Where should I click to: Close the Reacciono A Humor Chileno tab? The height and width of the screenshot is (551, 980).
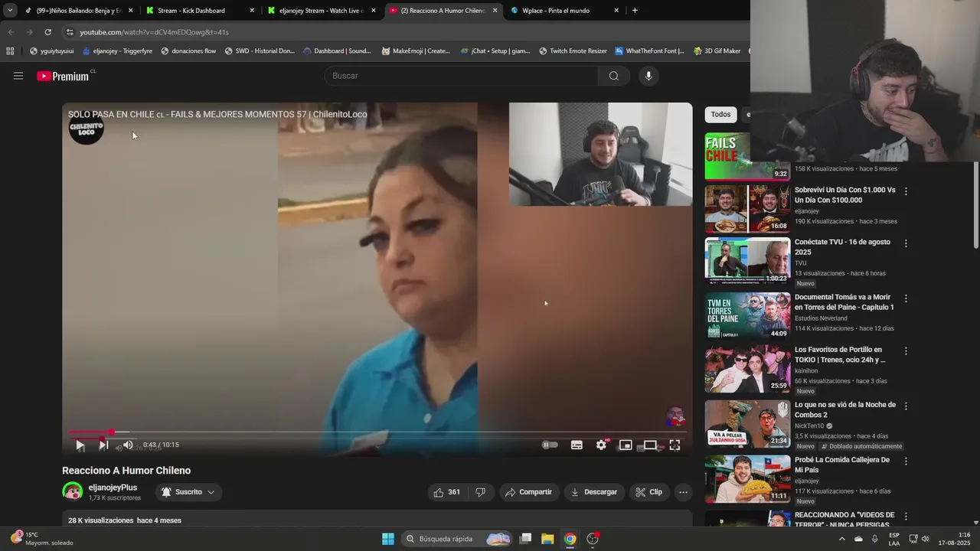tap(495, 11)
